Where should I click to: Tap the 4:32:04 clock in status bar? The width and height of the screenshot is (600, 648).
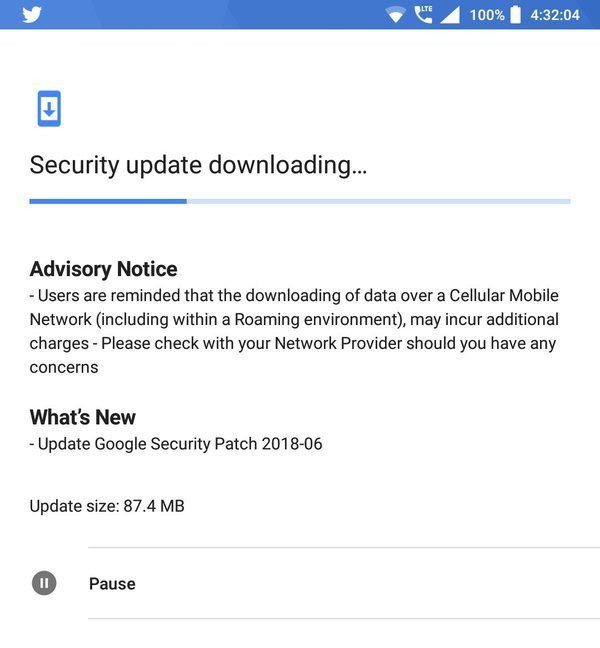point(555,15)
